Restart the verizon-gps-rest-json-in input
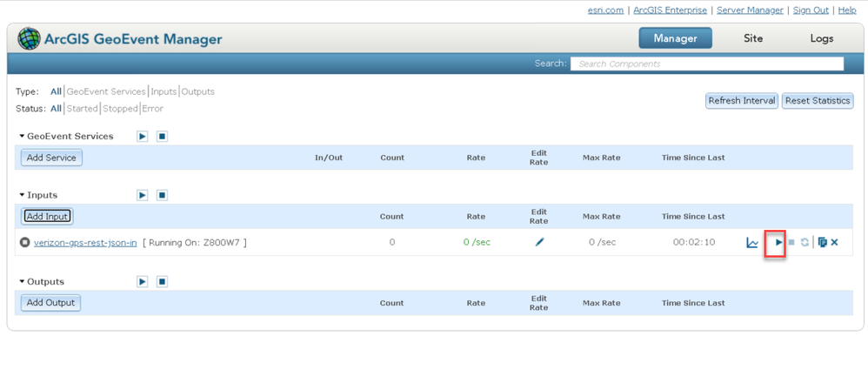The image size is (868, 370). [x=805, y=243]
